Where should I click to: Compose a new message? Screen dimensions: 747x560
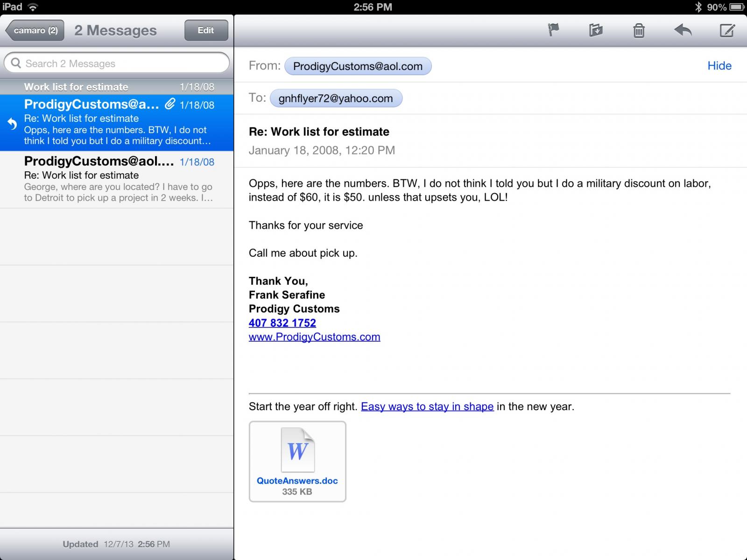pyautogui.click(x=727, y=30)
